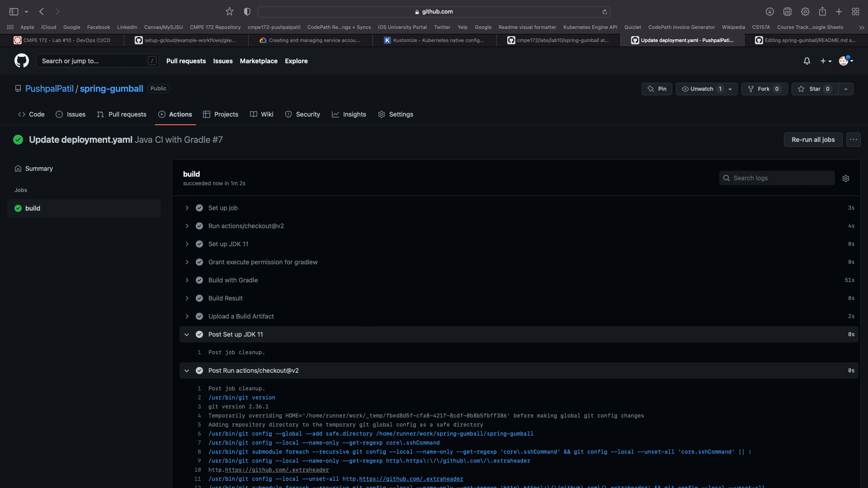
Task: Expand the Build with Gradle step
Action: click(x=187, y=280)
